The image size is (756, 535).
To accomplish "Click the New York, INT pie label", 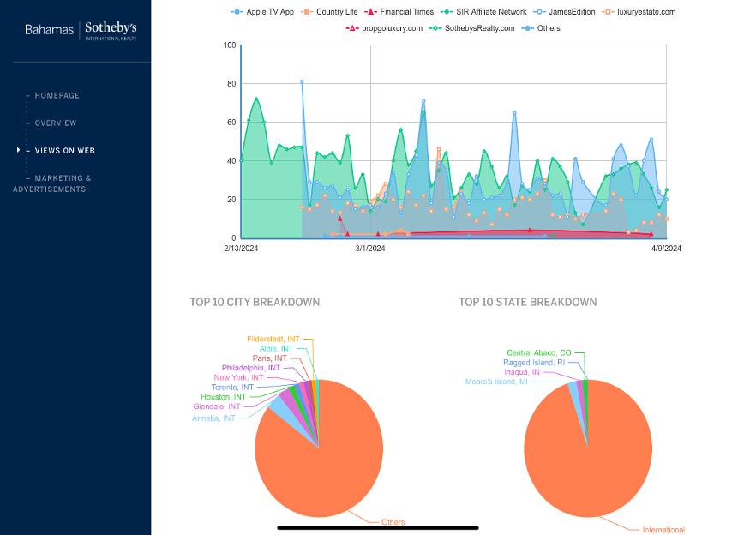I will pos(238,377).
